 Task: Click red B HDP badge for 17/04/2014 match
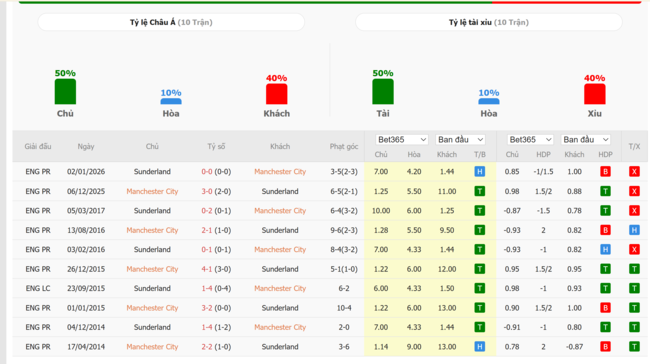605,347
